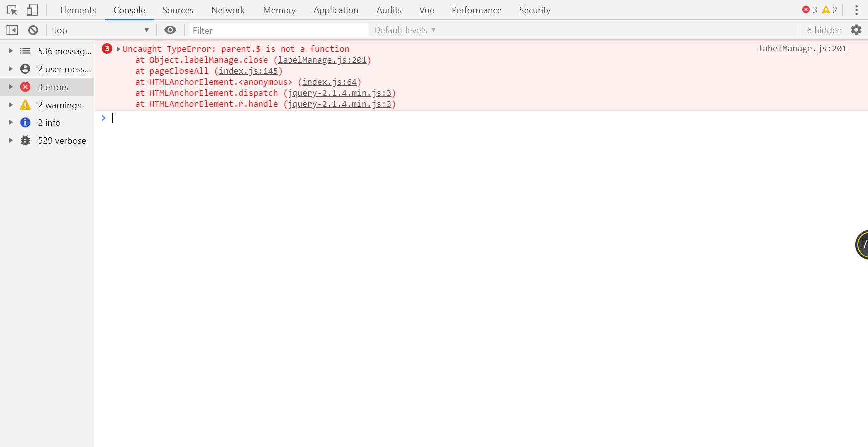Switch to the Application tab

pos(336,10)
